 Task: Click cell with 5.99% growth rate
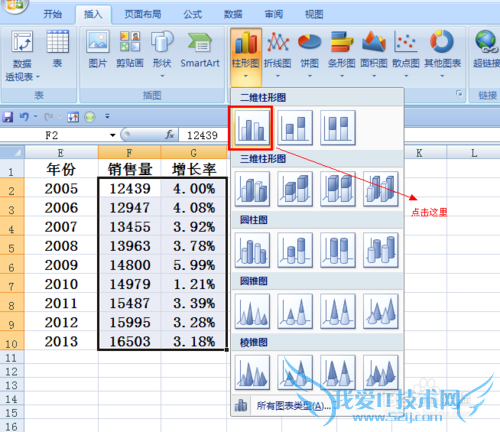[x=194, y=265]
